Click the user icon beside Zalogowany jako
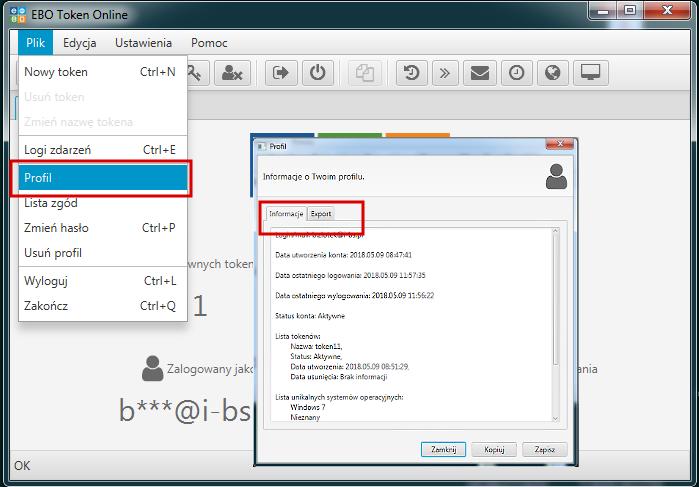The height and width of the screenshot is (487, 699). [152, 368]
